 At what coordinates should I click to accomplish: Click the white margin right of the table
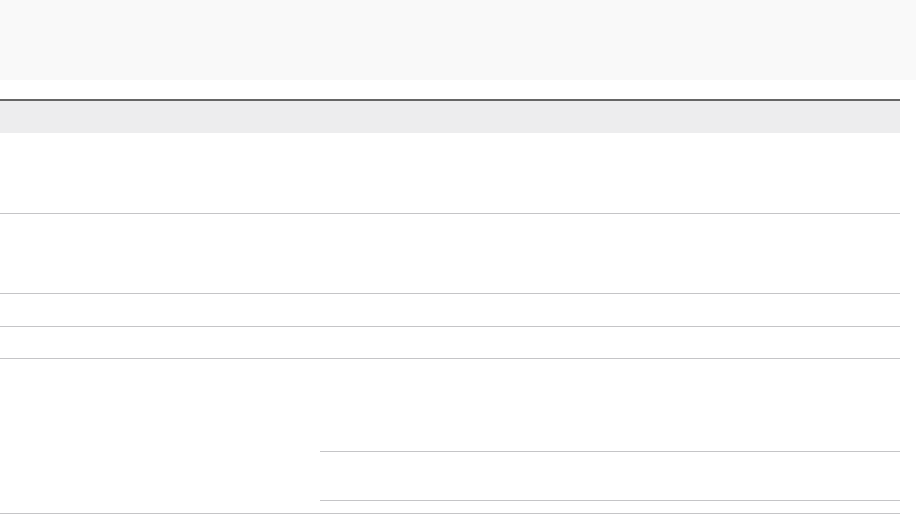(x=908, y=300)
